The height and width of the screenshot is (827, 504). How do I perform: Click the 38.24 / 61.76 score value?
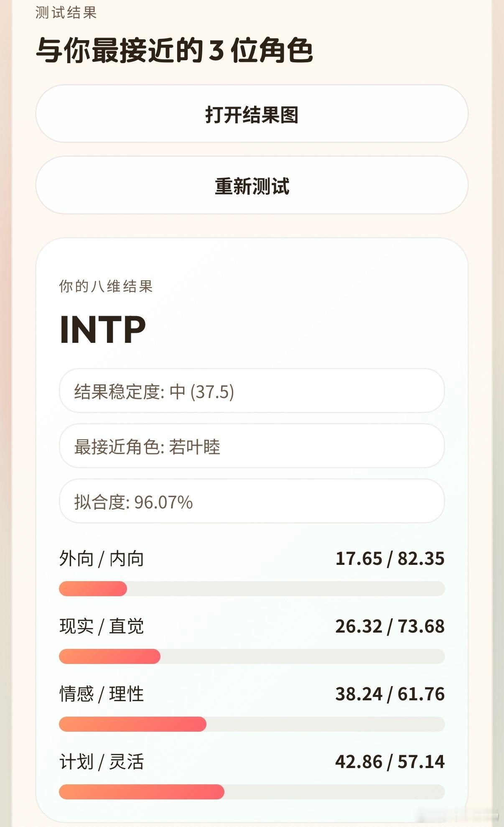390,694
